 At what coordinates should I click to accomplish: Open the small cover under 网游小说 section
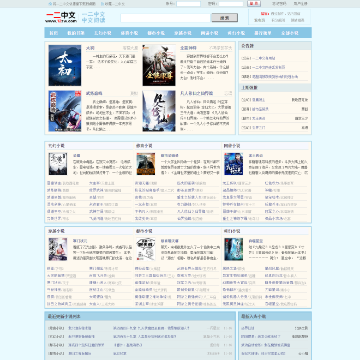[x=234, y=164]
